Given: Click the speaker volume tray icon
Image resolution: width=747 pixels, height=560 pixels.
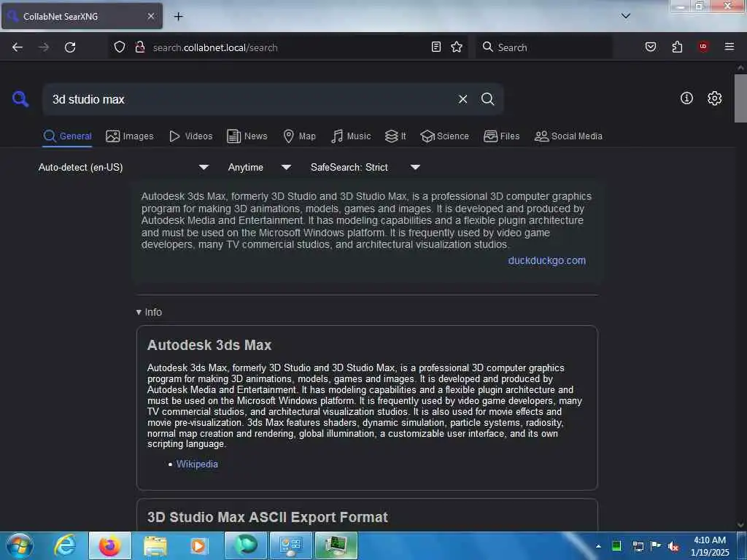Looking at the screenshot, I should [673, 547].
